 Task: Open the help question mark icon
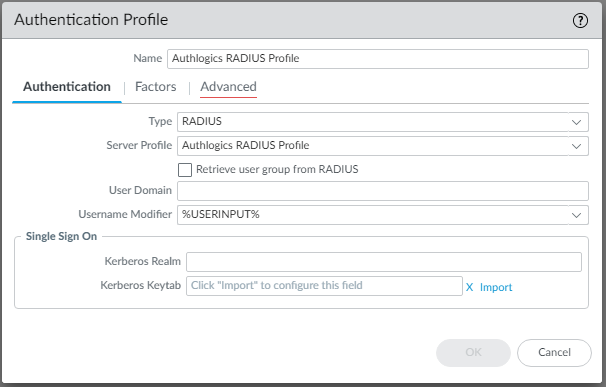point(580,20)
